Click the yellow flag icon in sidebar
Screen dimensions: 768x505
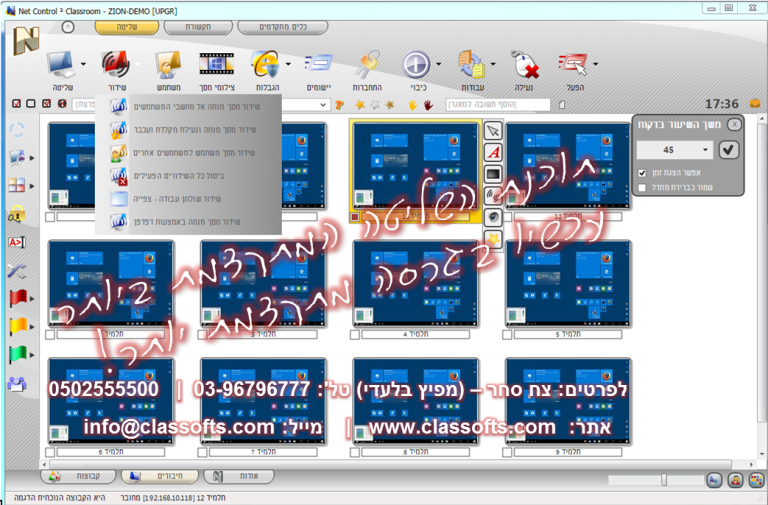click(18, 326)
